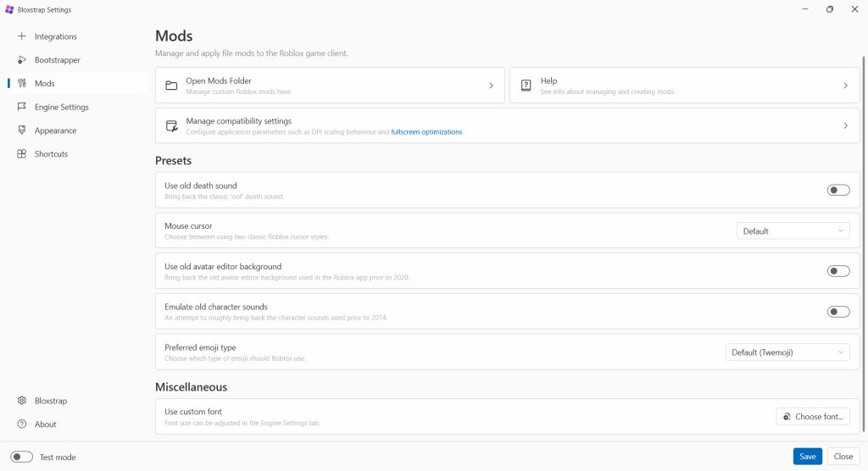Image resolution: width=868 pixels, height=471 pixels.
Task: Click the Shortcuts grid icon
Action: [21, 154]
